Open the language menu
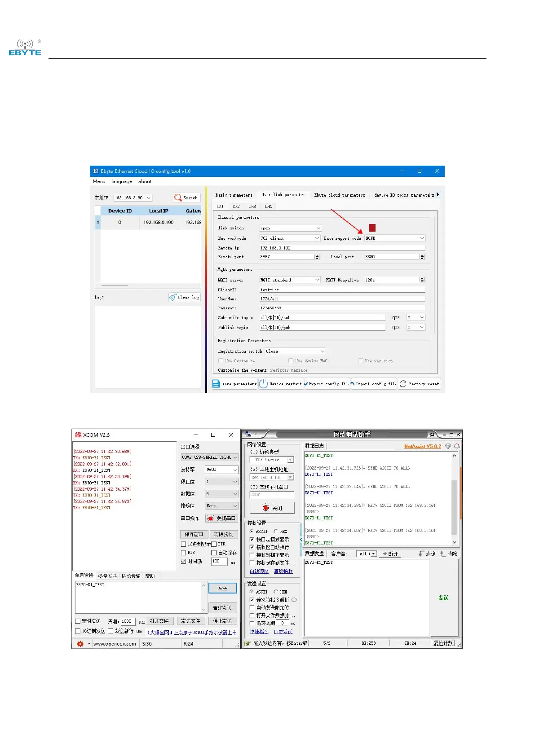 (122, 182)
